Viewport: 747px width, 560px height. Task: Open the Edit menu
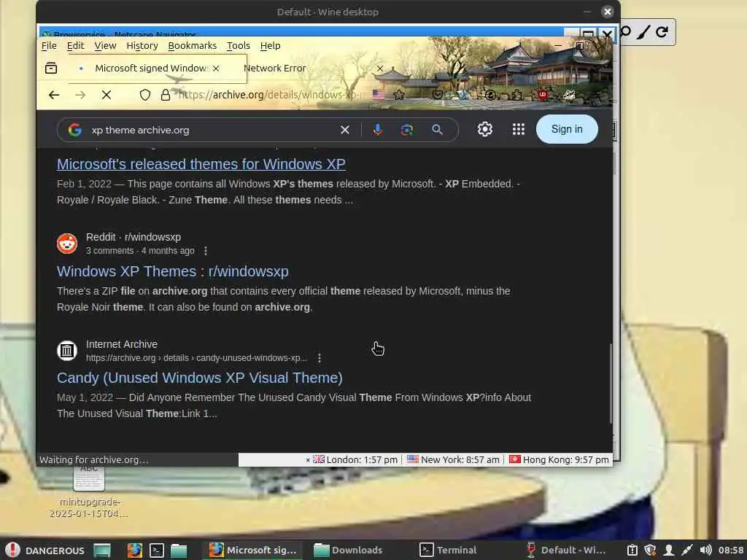[75, 46]
